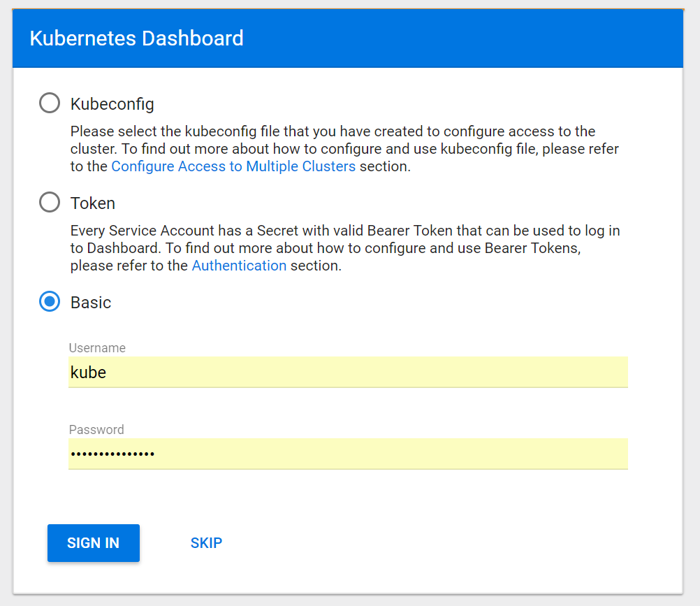Click the Token option label
The image size is (700, 606).
tap(93, 203)
